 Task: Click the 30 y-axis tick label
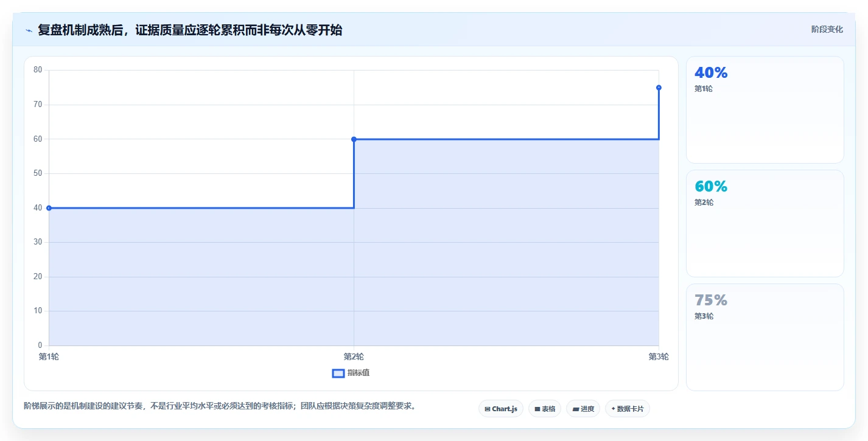tap(38, 242)
